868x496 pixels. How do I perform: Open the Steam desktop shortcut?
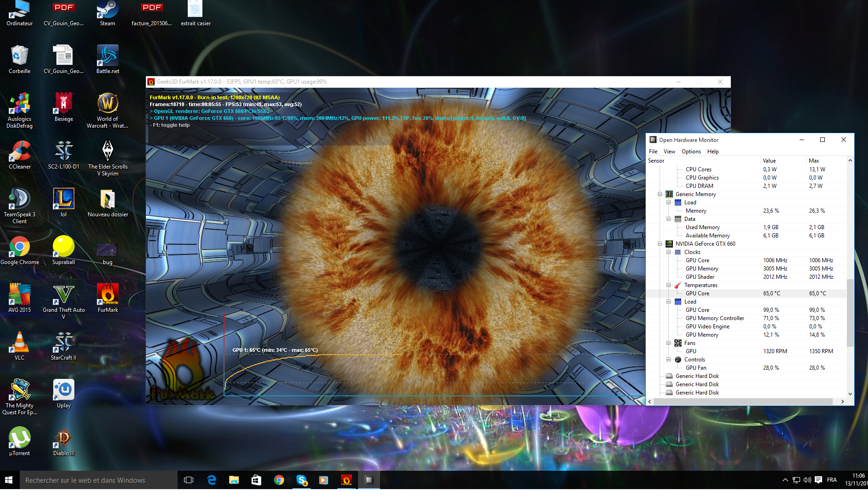tap(107, 13)
